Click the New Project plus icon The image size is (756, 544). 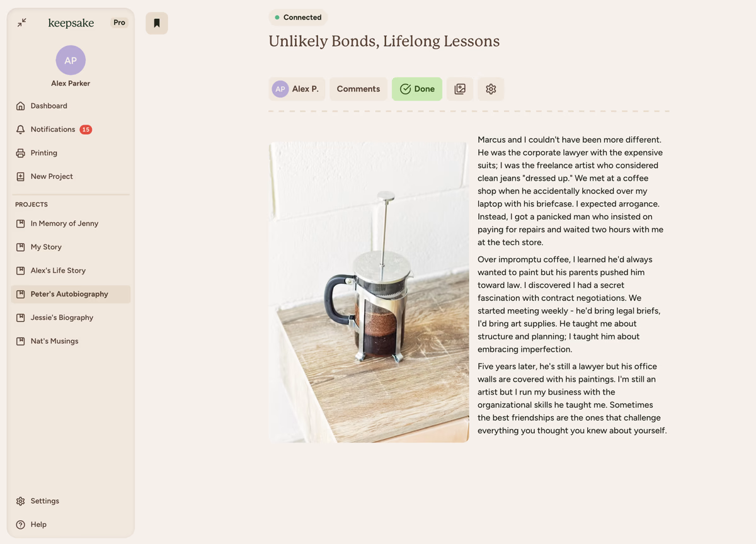(21, 177)
